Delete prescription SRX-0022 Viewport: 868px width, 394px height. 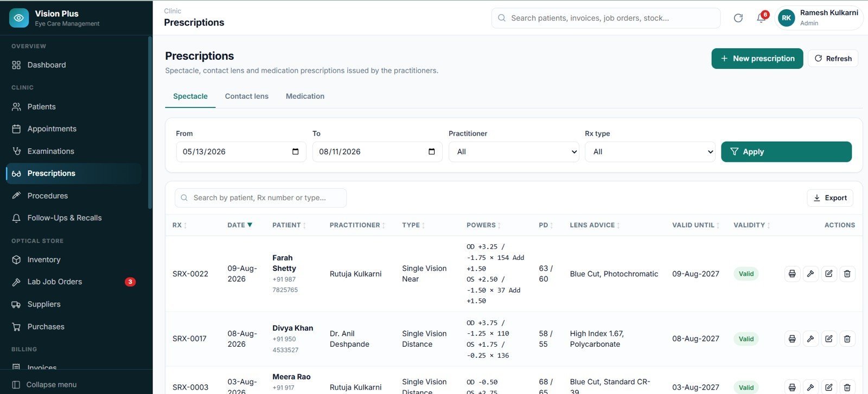click(x=847, y=274)
